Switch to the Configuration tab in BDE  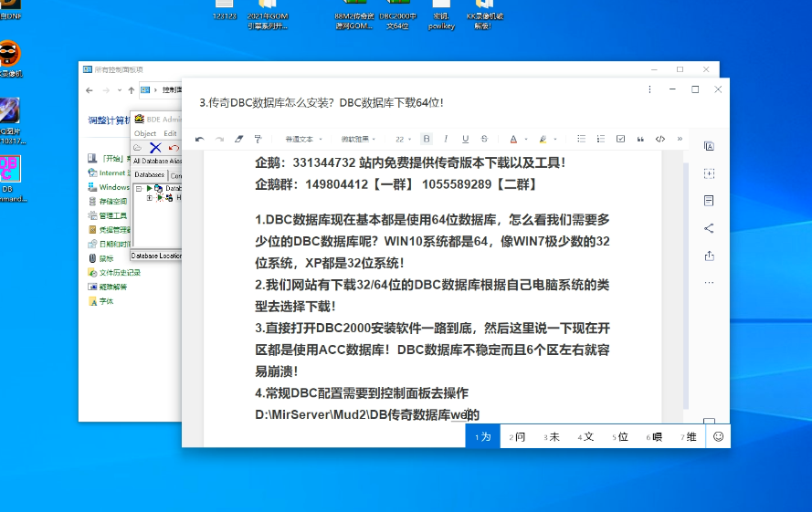[175, 175]
